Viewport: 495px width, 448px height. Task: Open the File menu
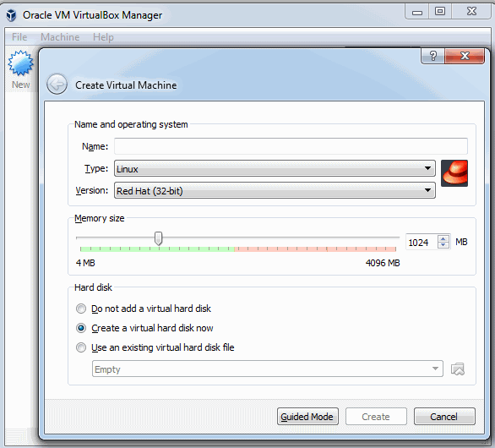tap(19, 37)
